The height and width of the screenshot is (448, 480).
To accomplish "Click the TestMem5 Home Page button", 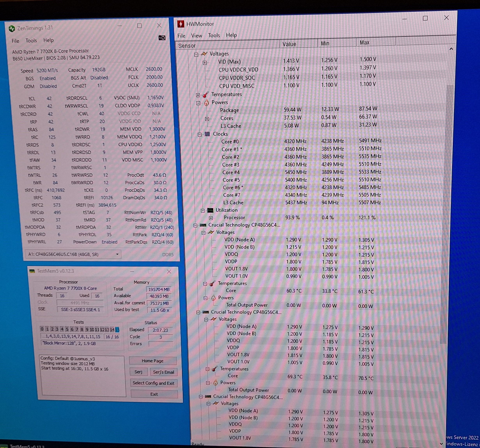I will [x=153, y=361].
